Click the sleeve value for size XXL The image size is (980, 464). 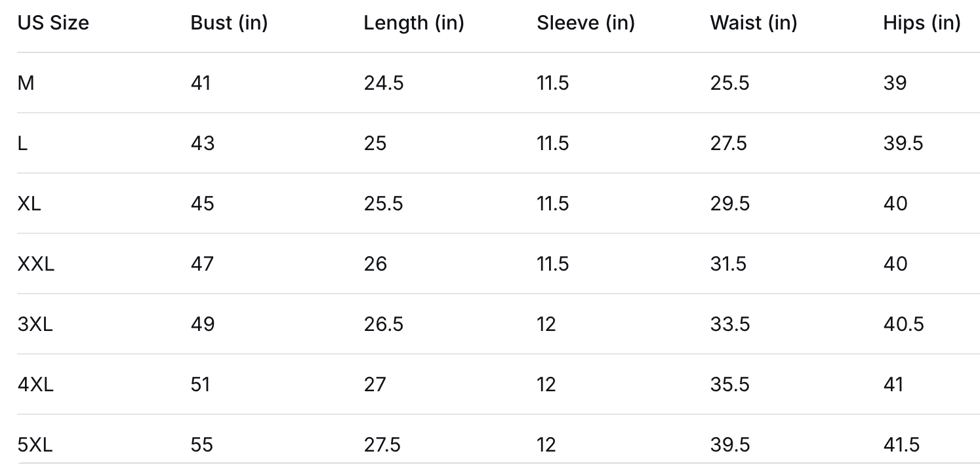click(552, 264)
